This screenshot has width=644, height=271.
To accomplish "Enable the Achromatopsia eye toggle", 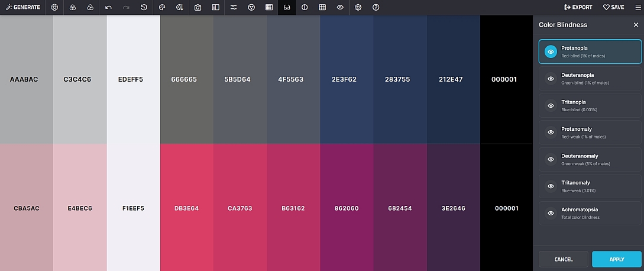I will 551,213.
